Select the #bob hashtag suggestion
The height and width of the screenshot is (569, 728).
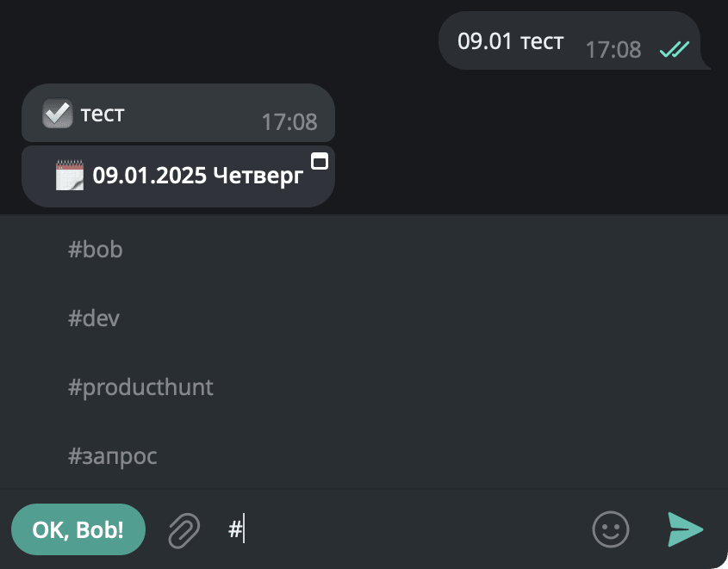coord(96,249)
